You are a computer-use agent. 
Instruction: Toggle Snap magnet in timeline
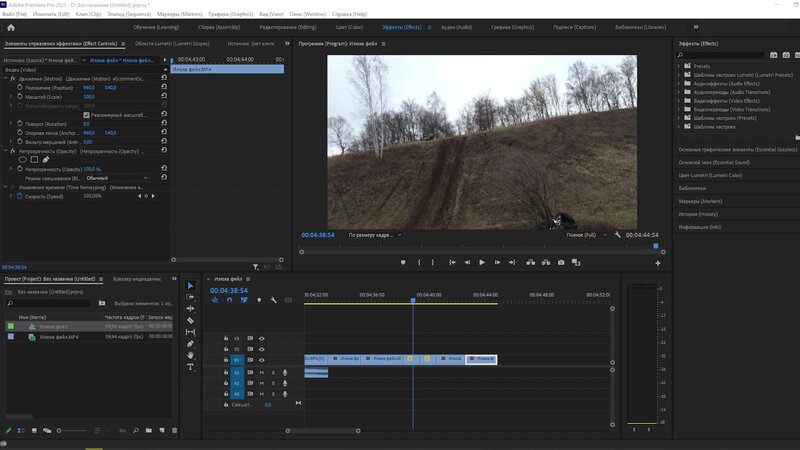230,300
